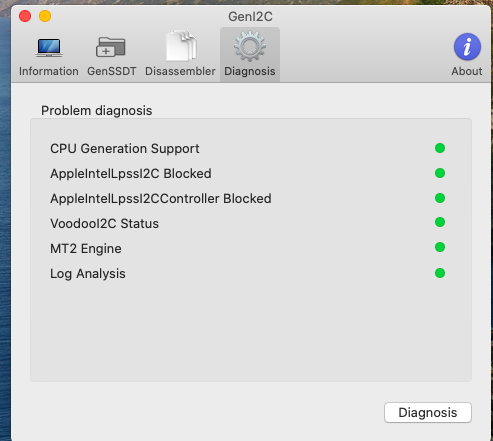Select the VoodooI2C Status row text

pos(104,224)
